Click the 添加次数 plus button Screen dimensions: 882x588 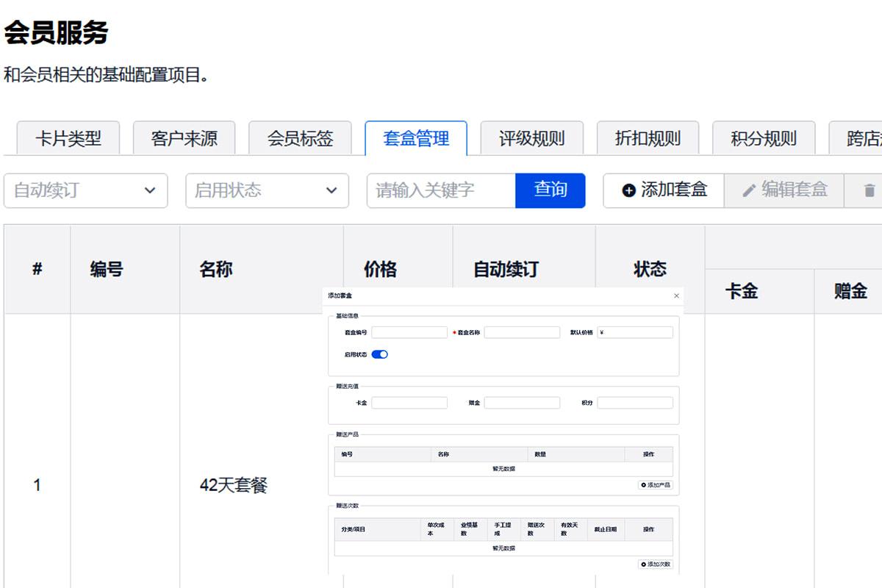click(655, 564)
